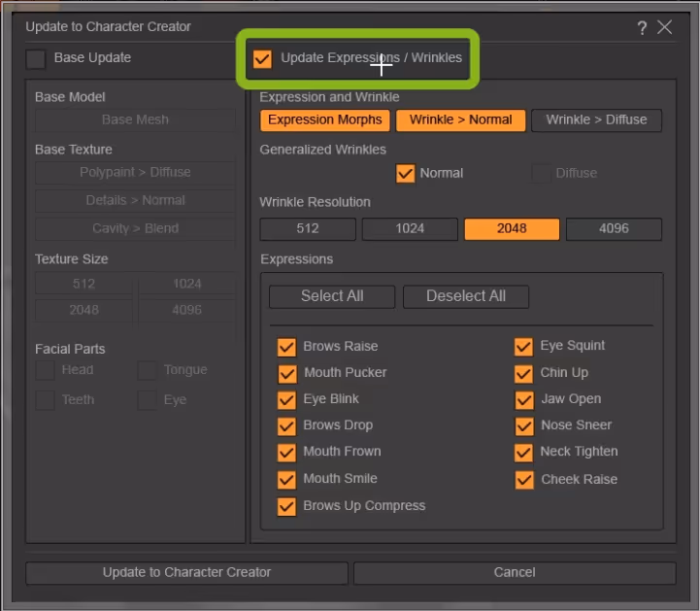Click the Base Mesh button
Screen dimensions: 700x611
tap(135, 120)
